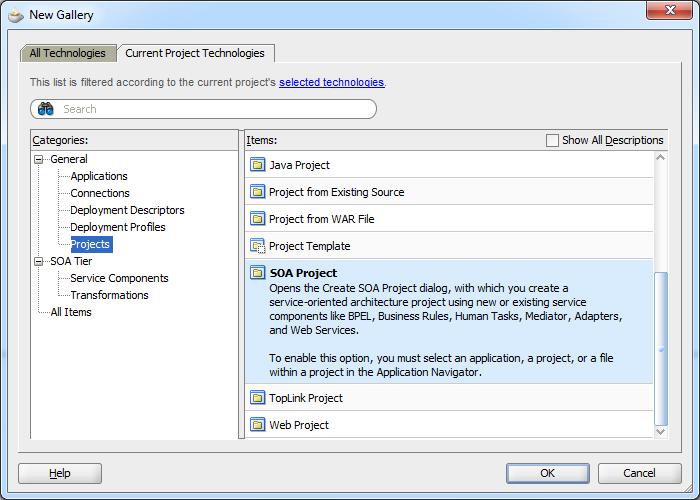The height and width of the screenshot is (500, 700).
Task: Choose Deployment Descriptors category
Action: point(127,210)
